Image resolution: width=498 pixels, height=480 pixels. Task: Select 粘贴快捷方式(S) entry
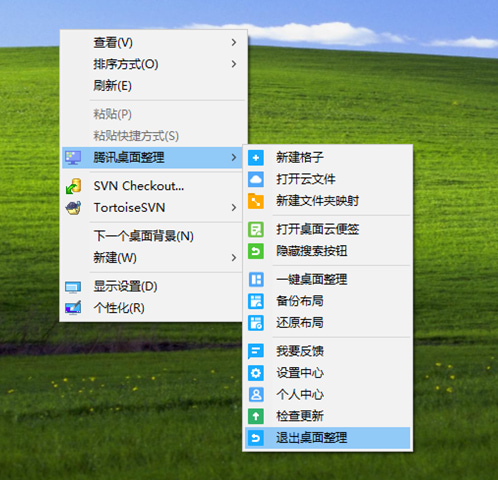click(153, 136)
